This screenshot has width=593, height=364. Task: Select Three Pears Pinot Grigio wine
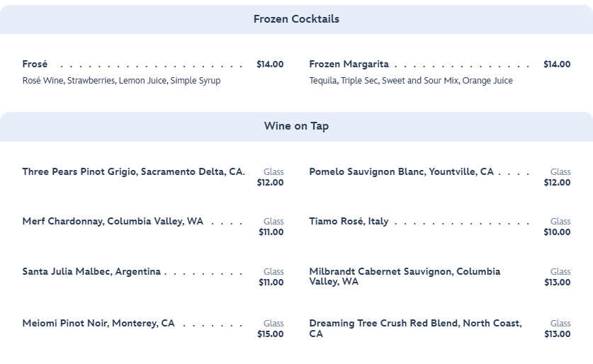pyautogui.click(x=132, y=172)
